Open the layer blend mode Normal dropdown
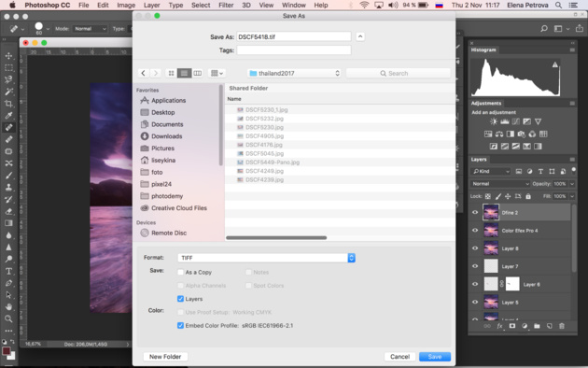This screenshot has width=588, height=368. click(x=500, y=184)
